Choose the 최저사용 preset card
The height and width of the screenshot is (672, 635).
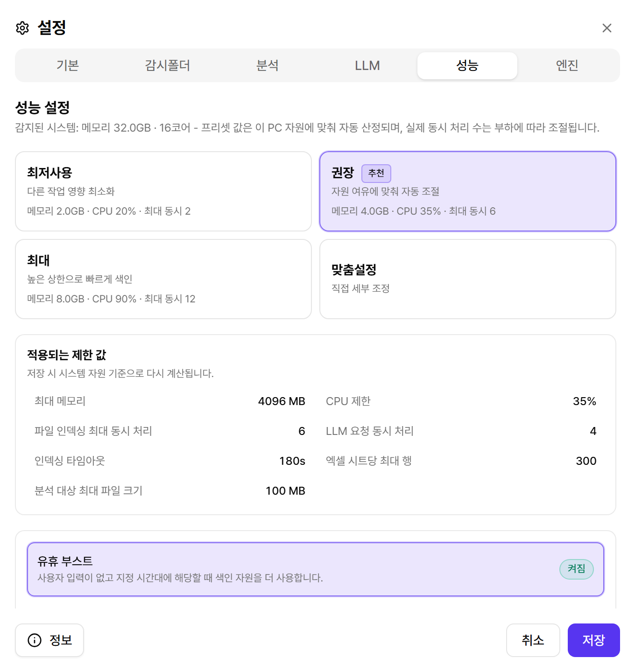point(163,191)
